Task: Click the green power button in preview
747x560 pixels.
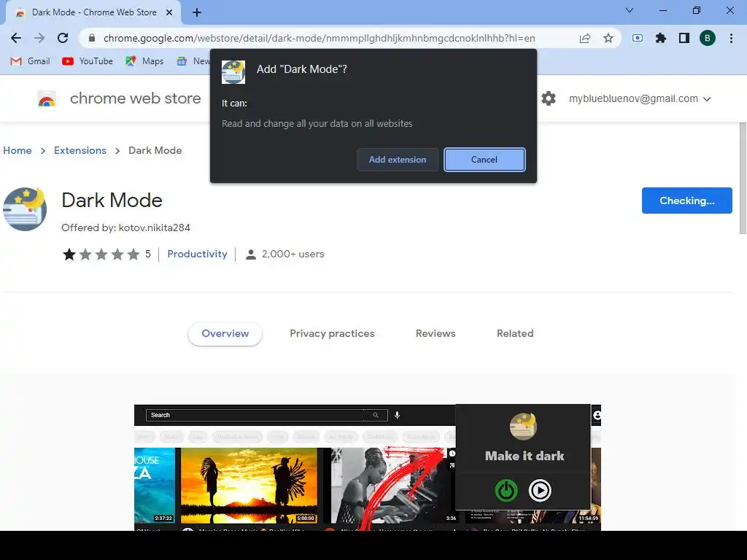Action: (x=506, y=491)
